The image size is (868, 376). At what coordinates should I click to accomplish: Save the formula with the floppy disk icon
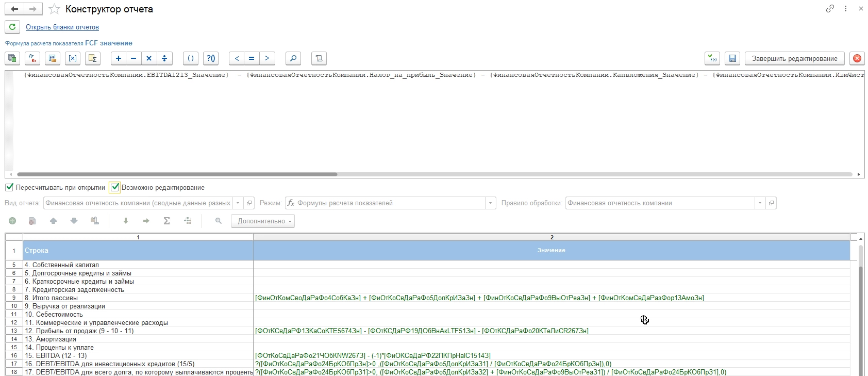click(x=732, y=58)
